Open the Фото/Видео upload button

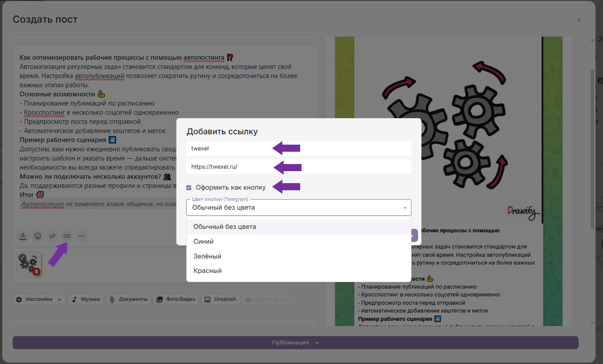click(x=176, y=299)
